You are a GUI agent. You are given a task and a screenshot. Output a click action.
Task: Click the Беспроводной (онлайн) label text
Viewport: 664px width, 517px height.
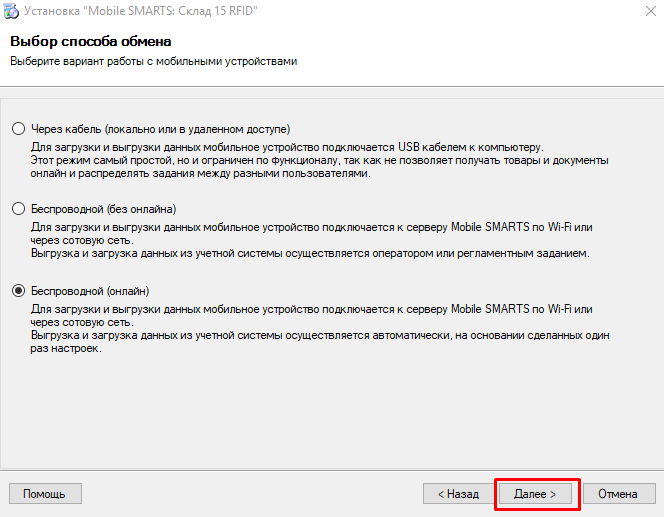[90, 291]
